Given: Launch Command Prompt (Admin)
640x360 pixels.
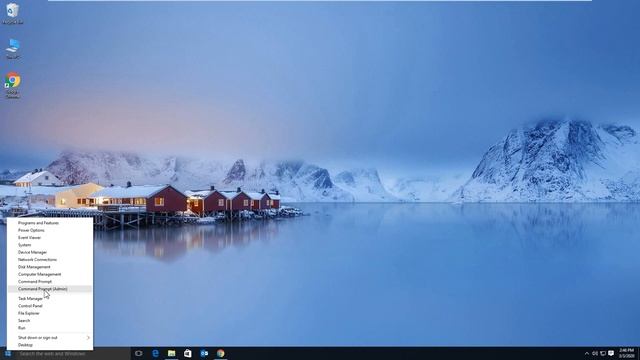Looking at the screenshot, I should pyautogui.click(x=50, y=289).
